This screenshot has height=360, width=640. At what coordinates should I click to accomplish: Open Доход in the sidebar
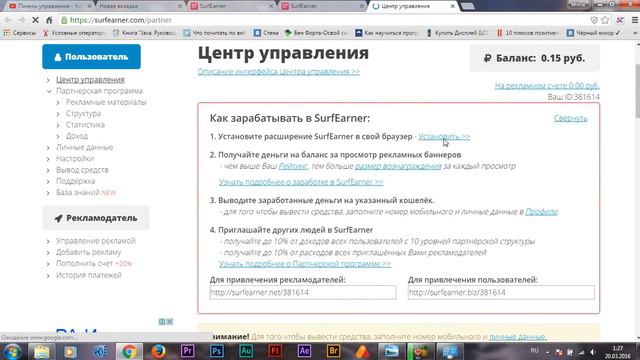(77, 136)
